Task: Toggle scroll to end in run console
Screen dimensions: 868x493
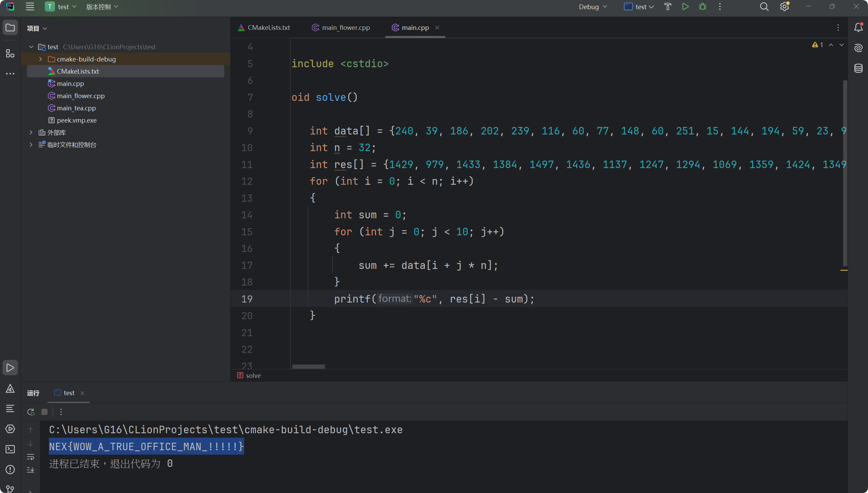Action: tap(31, 470)
